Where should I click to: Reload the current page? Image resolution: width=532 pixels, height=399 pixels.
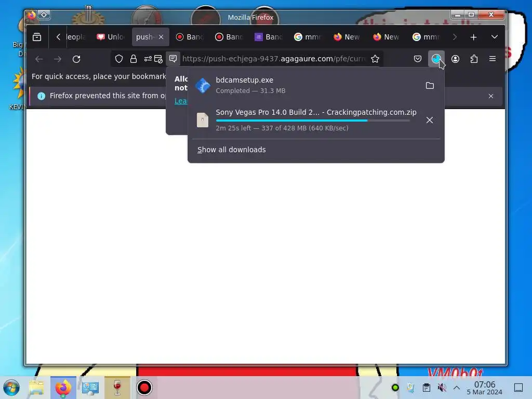point(76,59)
